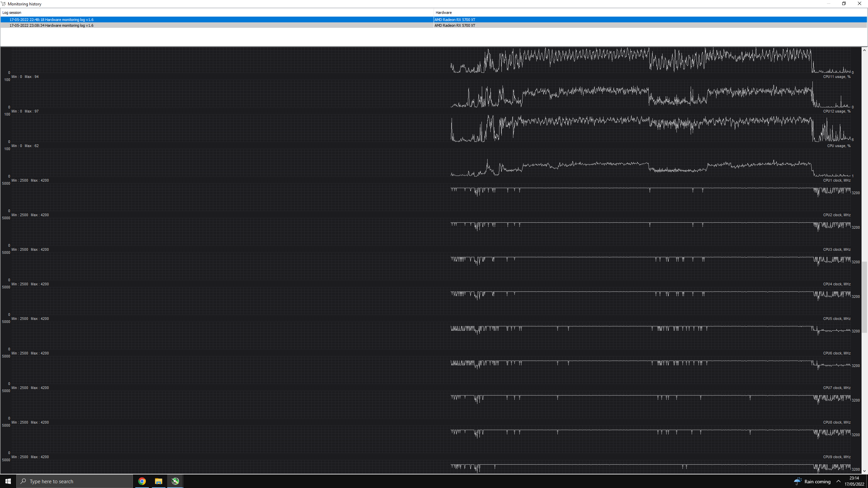This screenshot has width=868, height=488.
Task: Click the vertical scrollbar thumb on the graphs
Action: (864, 297)
